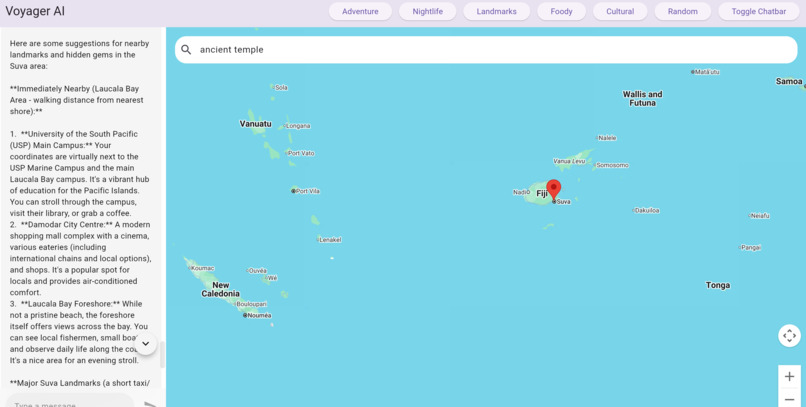
Task: Click the Longana map label
Action: [298, 126]
